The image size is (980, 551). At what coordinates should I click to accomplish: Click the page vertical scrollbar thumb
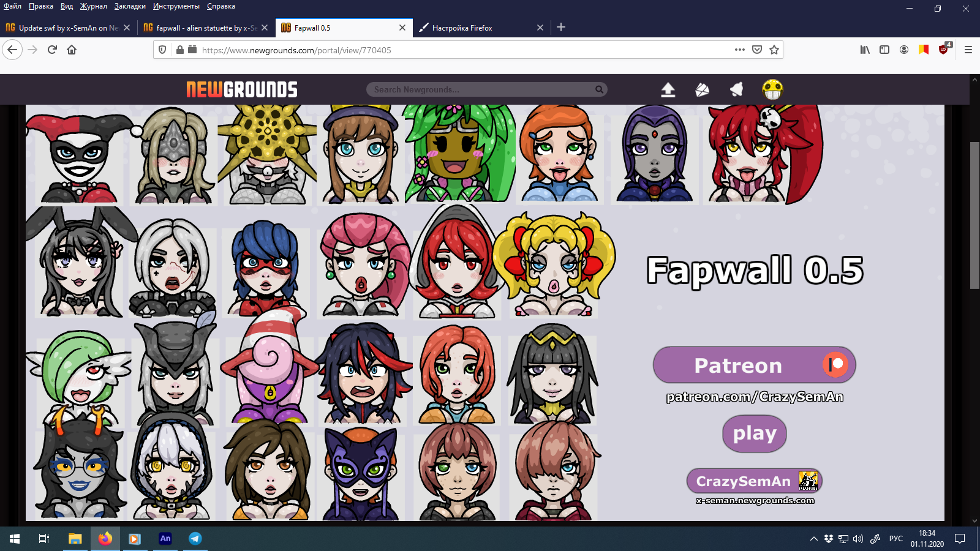click(974, 215)
